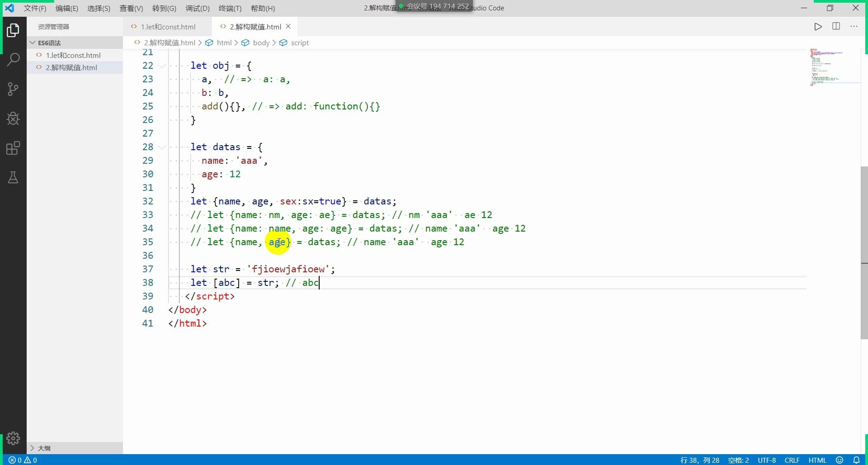Click breadcrumb body segment
Image resolution: width=868 pixels, height=465 pixels.
pos(261,43)
